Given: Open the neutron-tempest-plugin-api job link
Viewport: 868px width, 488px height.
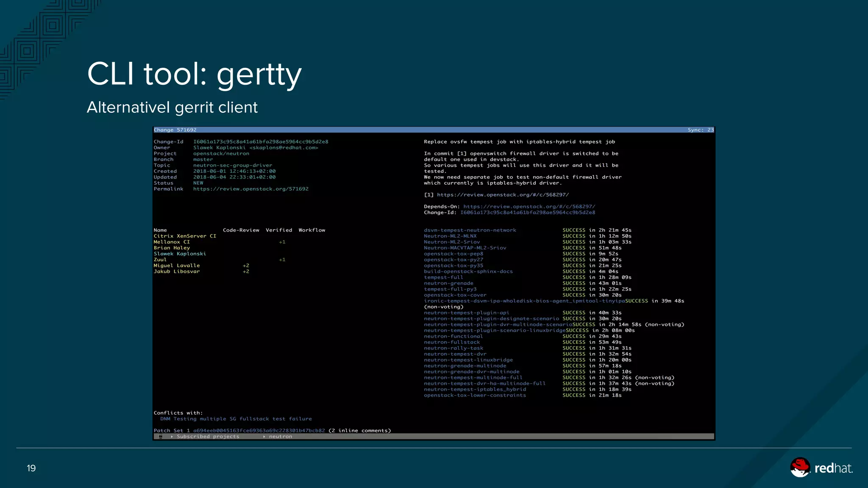Looking at the screenshot, I should (x=467, y=313).
